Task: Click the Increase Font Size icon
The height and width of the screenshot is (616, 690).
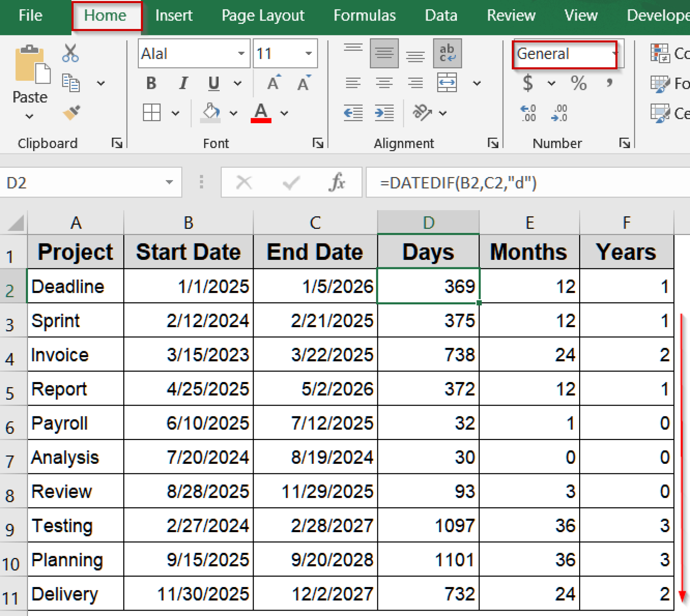Action: (x=273, y=82)
